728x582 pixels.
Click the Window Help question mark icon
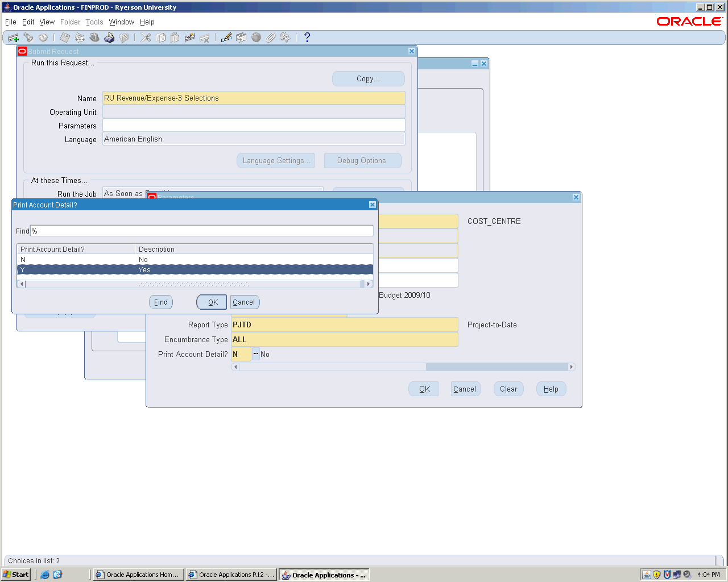click(x=307, y=38)
